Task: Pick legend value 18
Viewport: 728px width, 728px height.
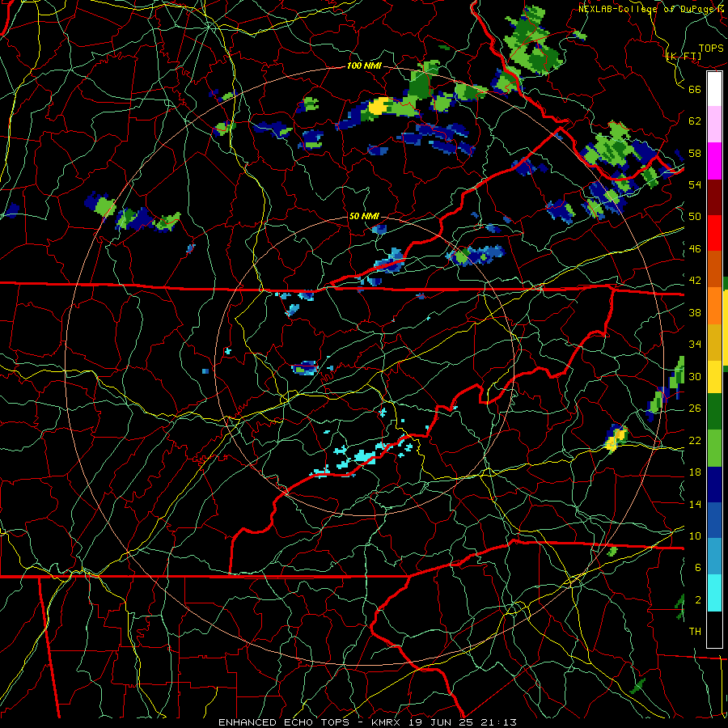Action: pyautogui.click(x=695, y=472)
